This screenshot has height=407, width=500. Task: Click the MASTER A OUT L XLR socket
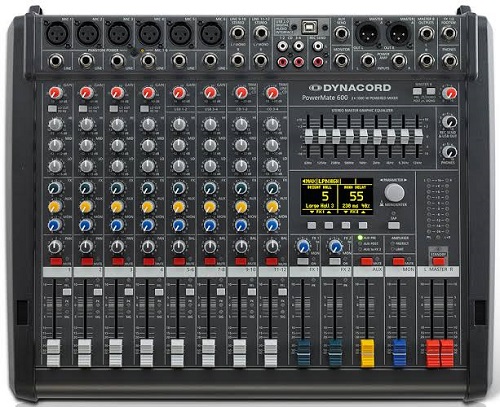(367, 34)
